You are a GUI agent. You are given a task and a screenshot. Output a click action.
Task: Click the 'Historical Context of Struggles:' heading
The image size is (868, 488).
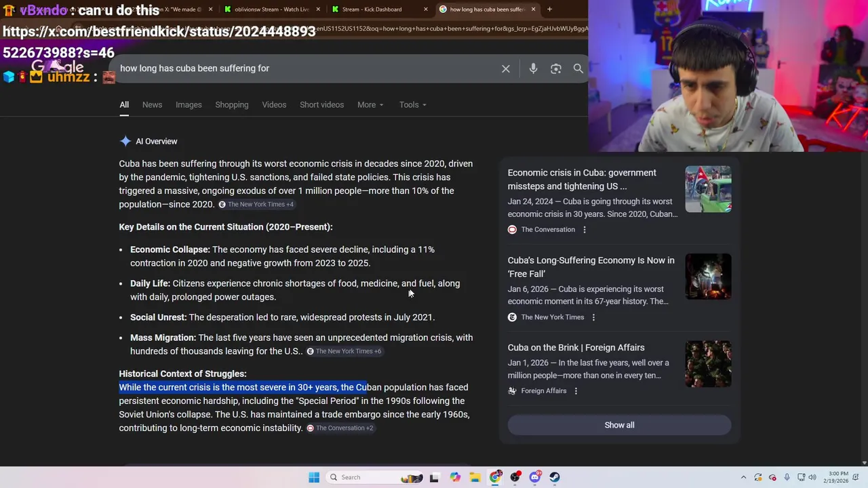click(182, 373)
